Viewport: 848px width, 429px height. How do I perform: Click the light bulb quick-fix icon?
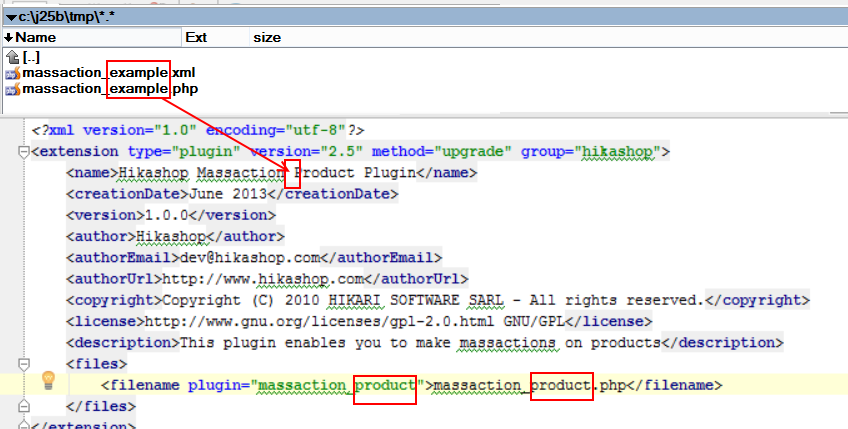49,380
